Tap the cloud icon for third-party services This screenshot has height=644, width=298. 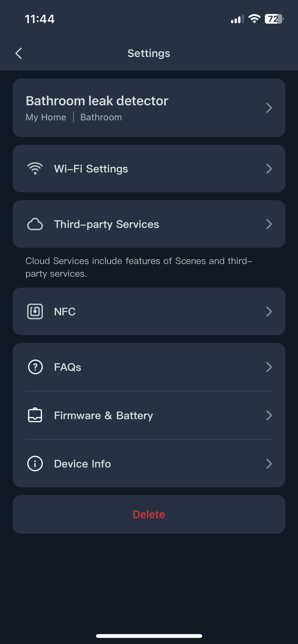[35, 224]
